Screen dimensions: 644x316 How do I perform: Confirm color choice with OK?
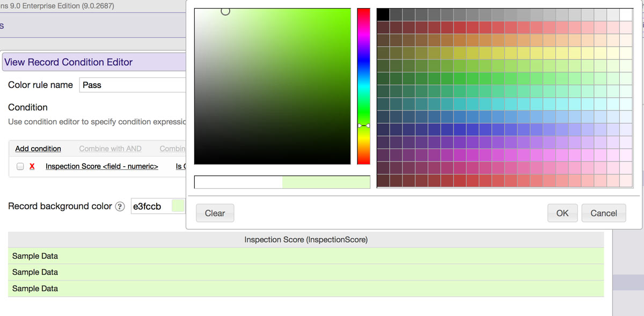pos(562,213)
